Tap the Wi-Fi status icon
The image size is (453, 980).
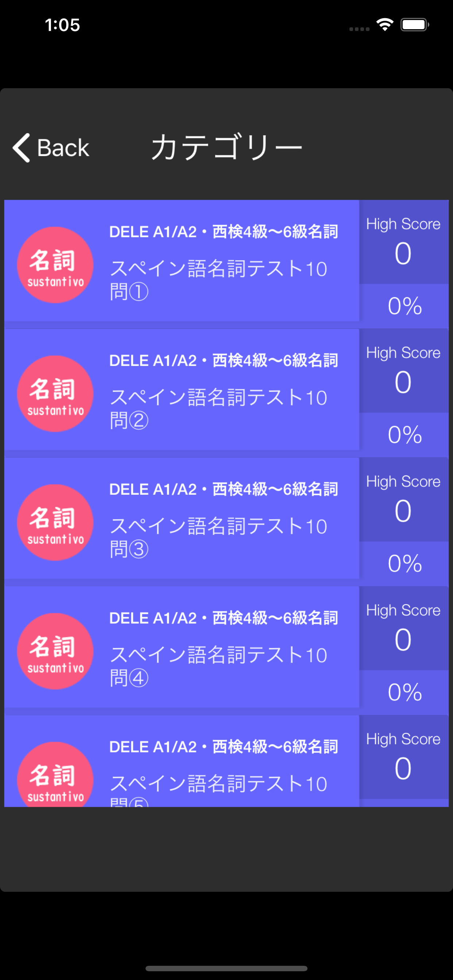click(384, 25)
